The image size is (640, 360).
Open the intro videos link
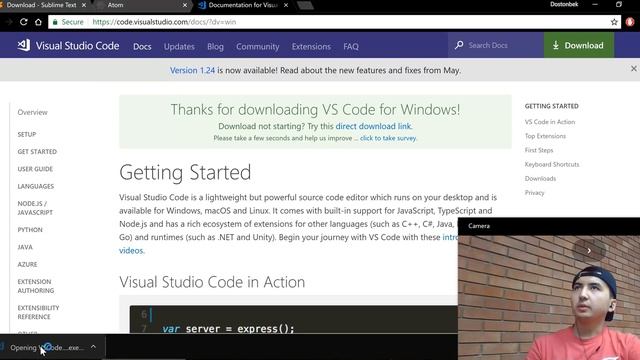pyautogui.click(x=450, y=237)
